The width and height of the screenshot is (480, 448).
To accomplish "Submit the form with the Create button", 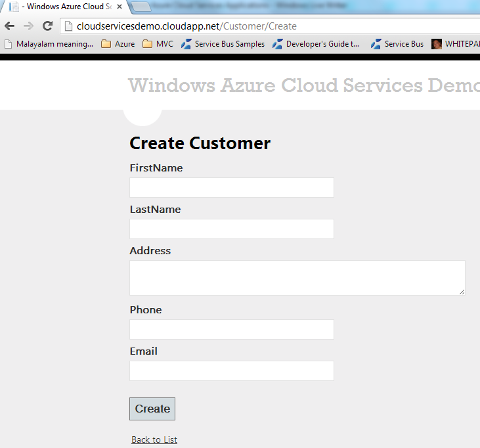I will pyautogui.click(x=152, y=409).
